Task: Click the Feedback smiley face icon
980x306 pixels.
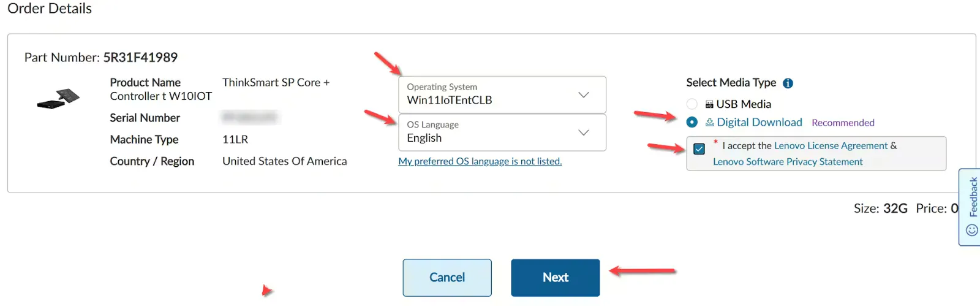Action: point(971,230)
